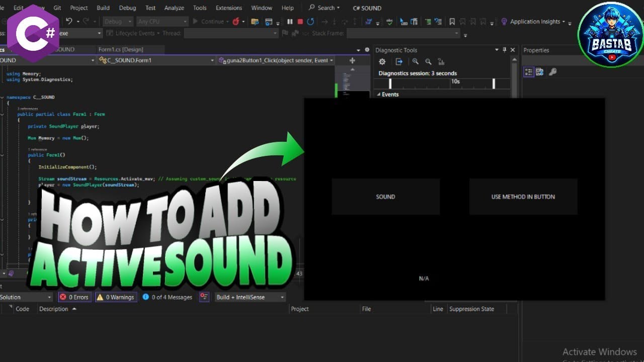644x362 pixels.
Task: Open Diagnostic Tools settings gear
Action: click(x=382, y=61)
